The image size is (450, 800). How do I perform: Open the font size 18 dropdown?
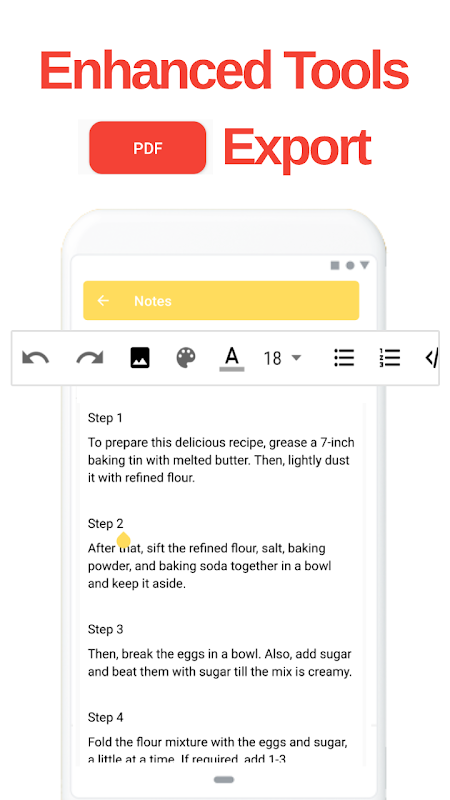[x=282, y=358]
